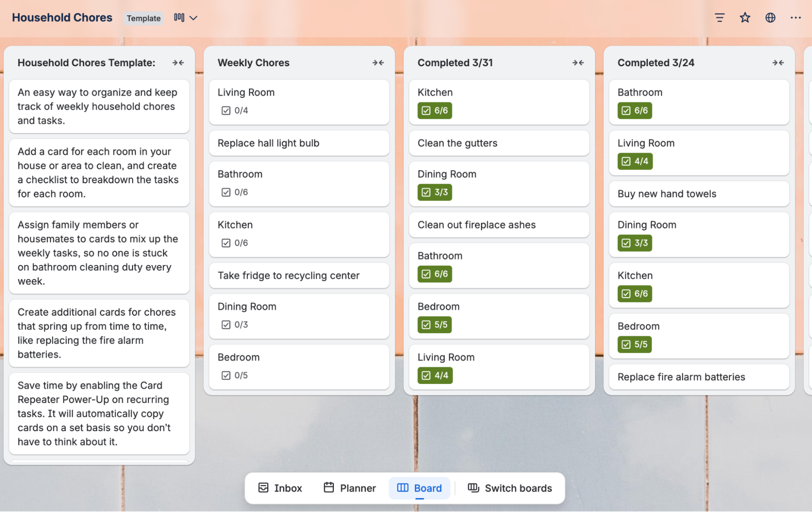Click the board visibility globe icon
Screen dimensions: 812x512
point(770,17)
